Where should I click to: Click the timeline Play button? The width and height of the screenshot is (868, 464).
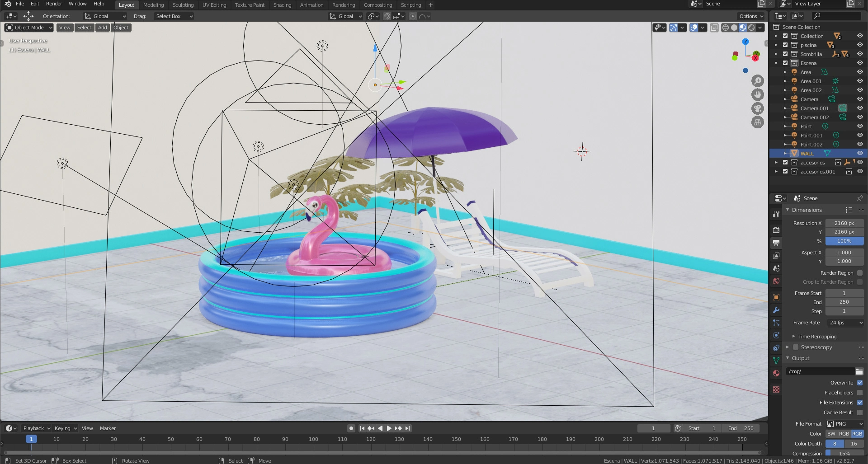tap(389, 428)
